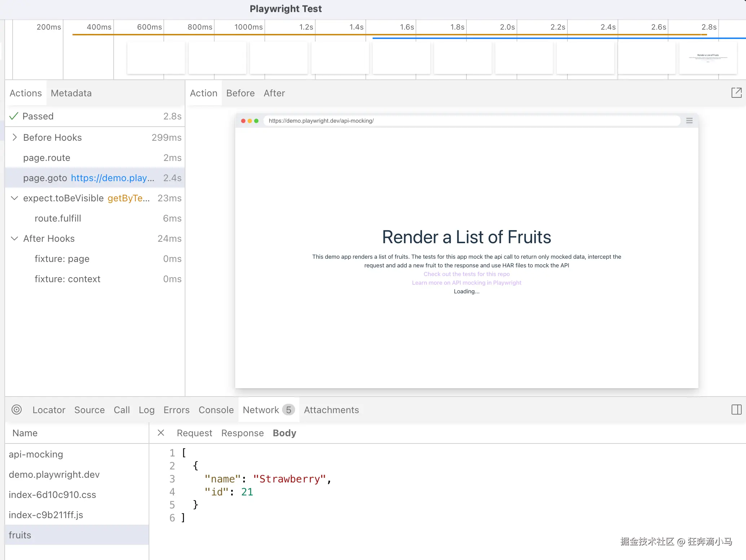Open the index-c9b211ff.js network request

46,515
